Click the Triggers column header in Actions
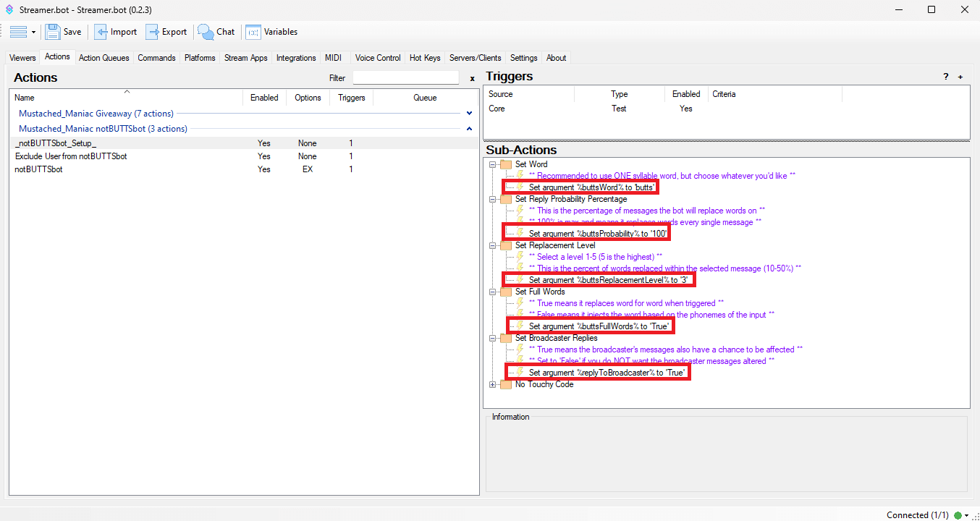 tap(352, 98)
